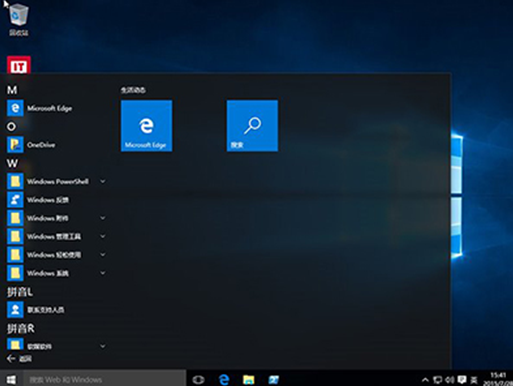
Task: Open the red IT desktop icon
Action: point(19,65)
